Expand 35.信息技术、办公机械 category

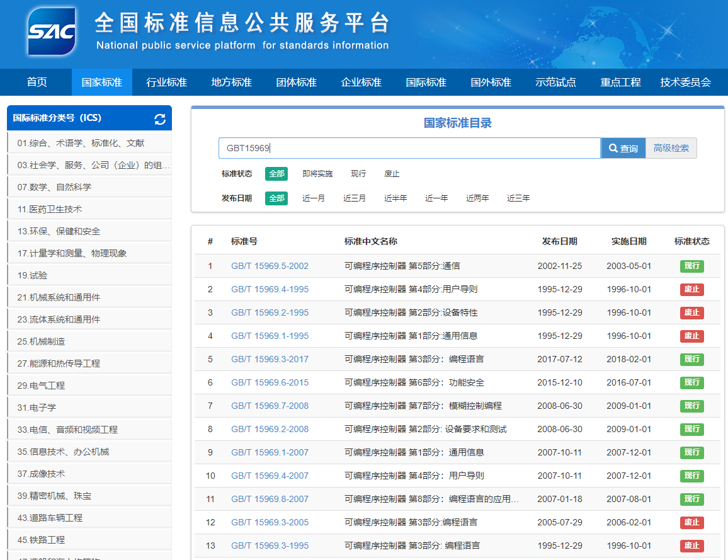pyautogui.click(x=63, y=452)
